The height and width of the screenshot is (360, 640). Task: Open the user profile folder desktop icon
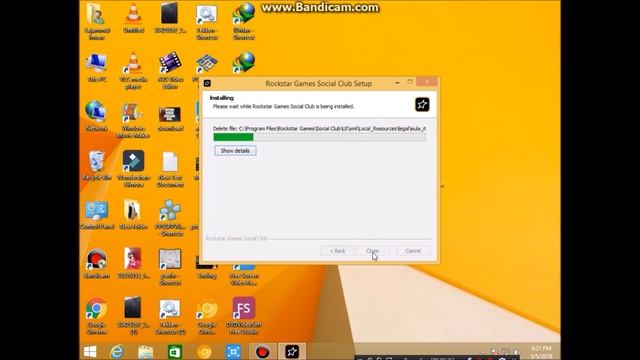97,21
